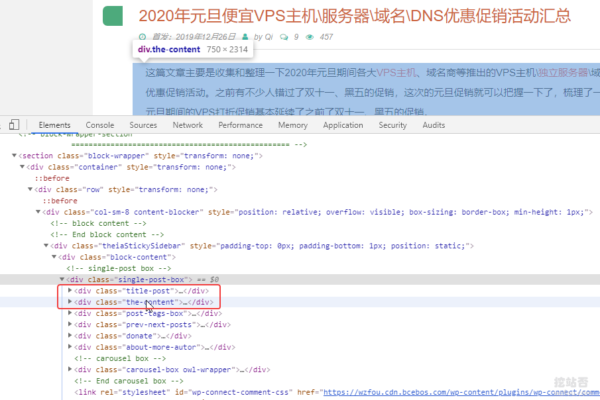Click the wp-connect-comment-css stylesheet href link
Screen dimensions: 600x400
coord(461,392)
